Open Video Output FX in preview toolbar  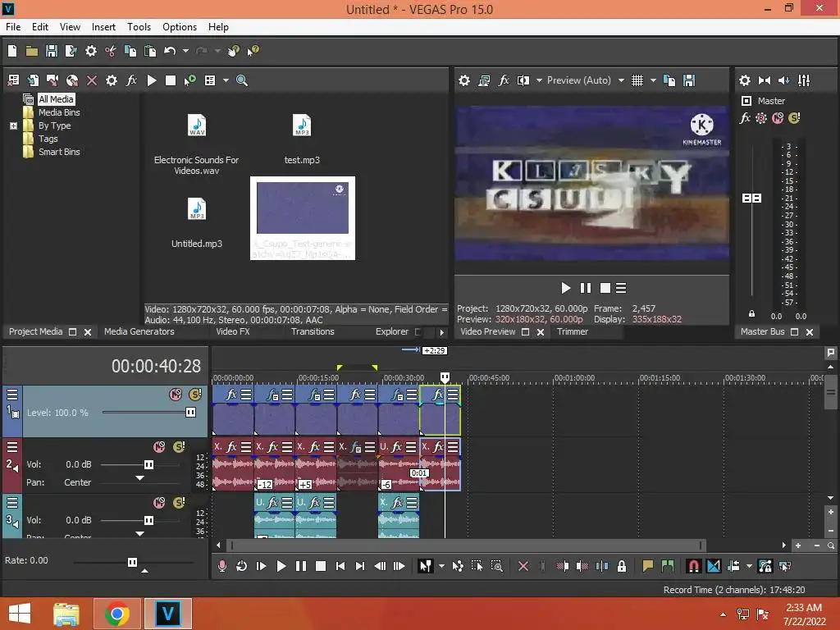point(504,80)
